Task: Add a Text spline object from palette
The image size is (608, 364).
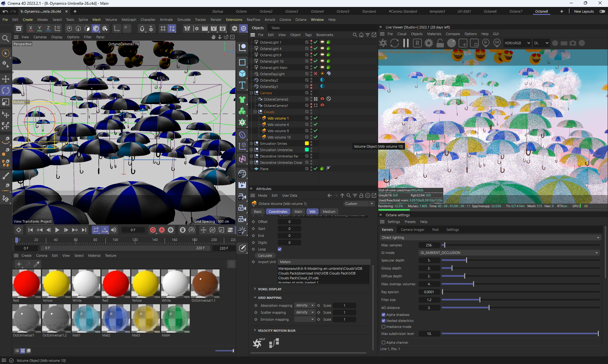Action: click(242, 85)
